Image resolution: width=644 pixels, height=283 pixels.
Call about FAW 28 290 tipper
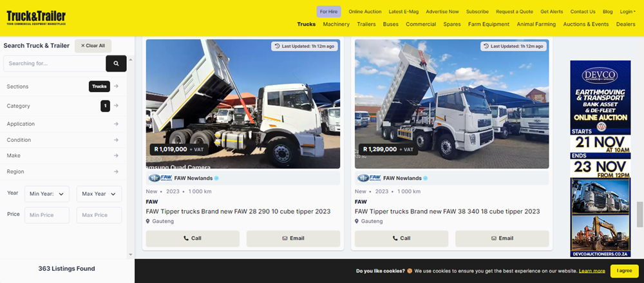(193, 239)
